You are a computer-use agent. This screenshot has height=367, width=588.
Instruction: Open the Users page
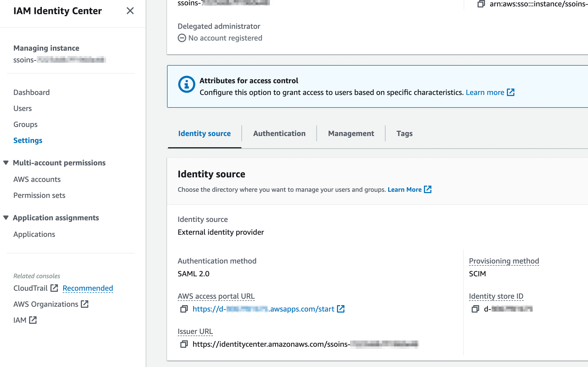[22, 108]
